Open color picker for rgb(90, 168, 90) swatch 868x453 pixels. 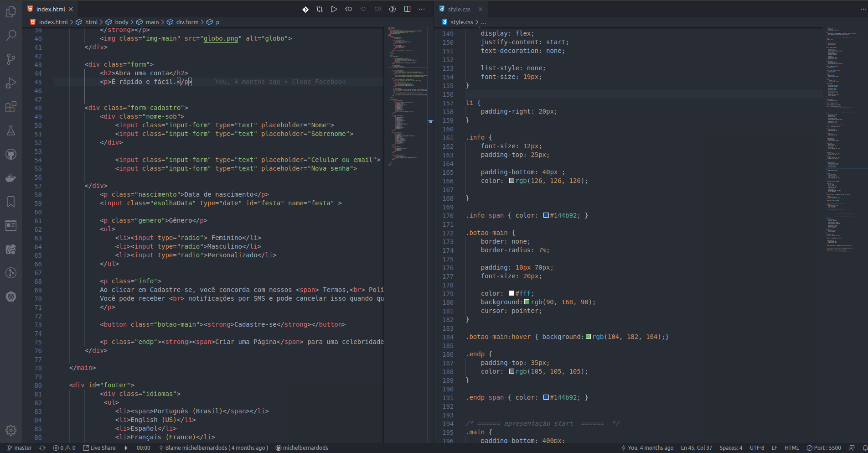527,302
